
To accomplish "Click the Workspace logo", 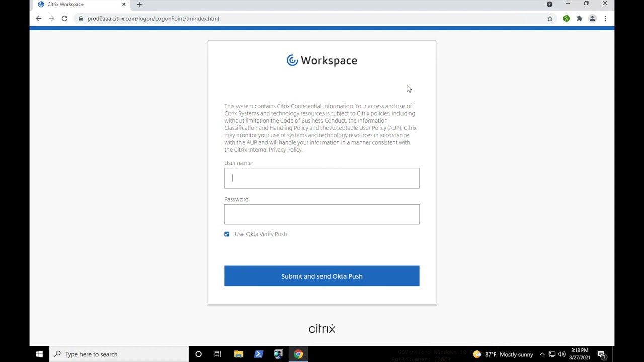I will 321,60.
